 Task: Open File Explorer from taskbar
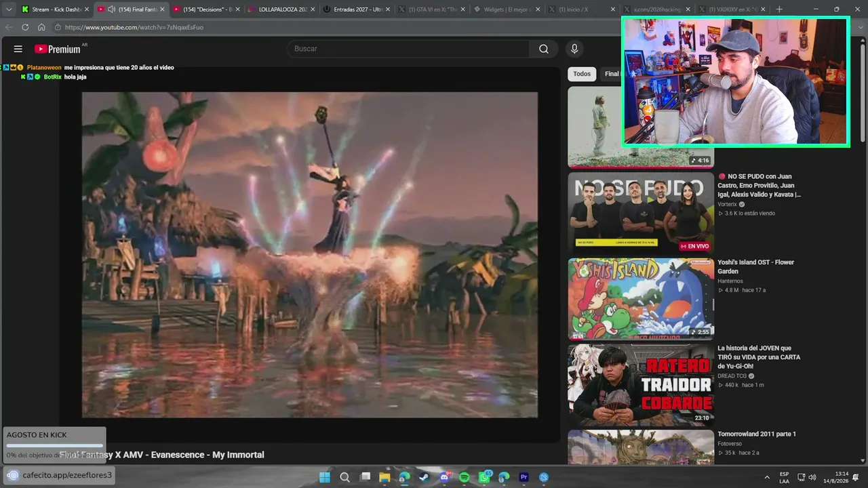tap(384, 477)
